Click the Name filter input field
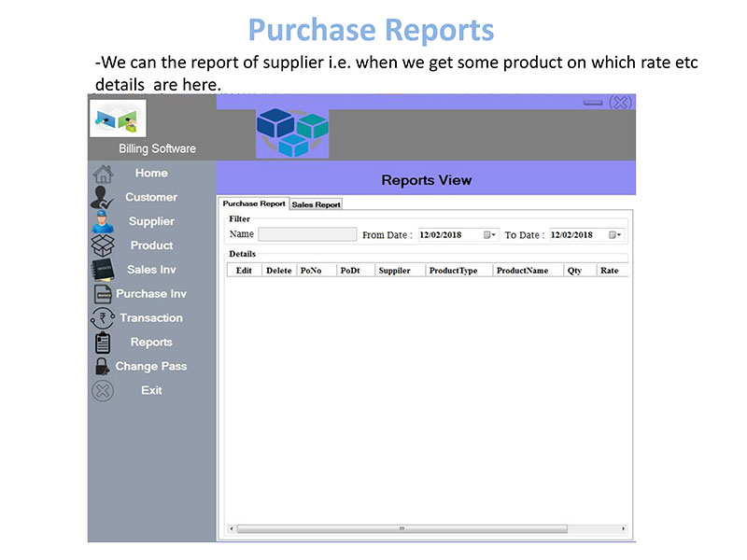The width and height of the screenshot is (747, 560). (307, 234)
